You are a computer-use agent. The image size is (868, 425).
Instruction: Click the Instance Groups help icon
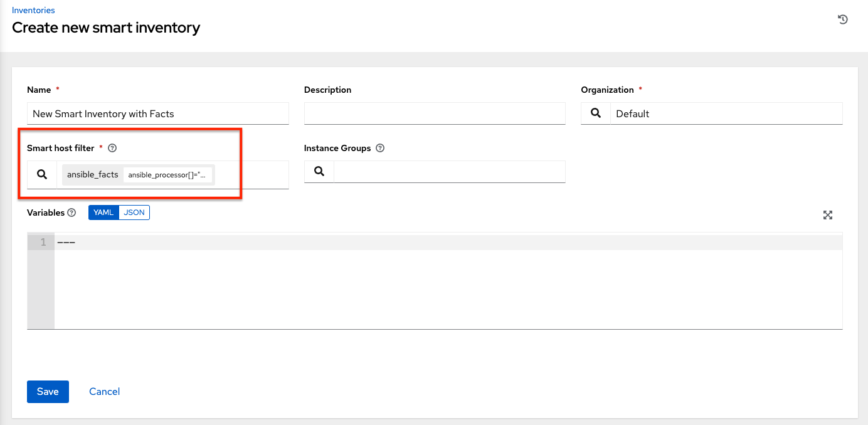pyautogui.click(x=380, y=147)
